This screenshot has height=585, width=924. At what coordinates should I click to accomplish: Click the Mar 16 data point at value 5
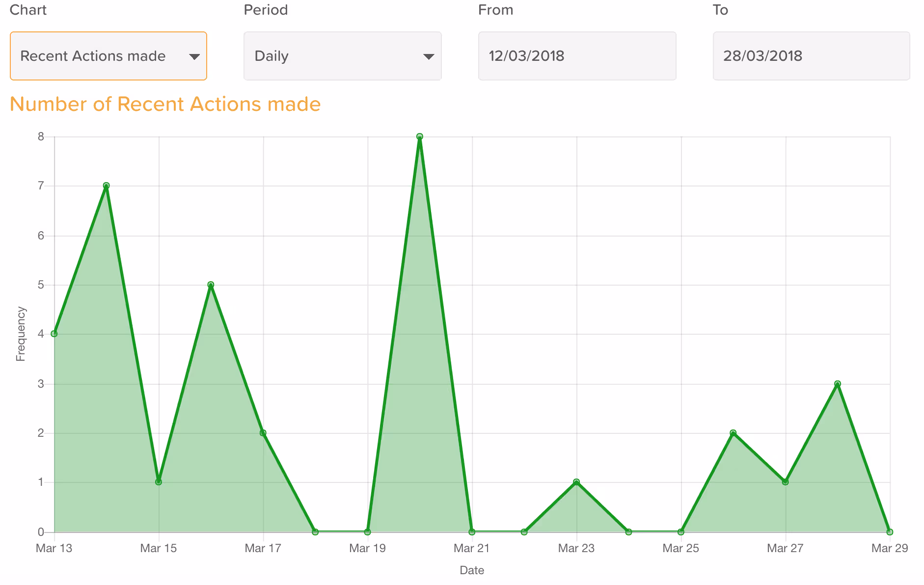pos(211,285)
